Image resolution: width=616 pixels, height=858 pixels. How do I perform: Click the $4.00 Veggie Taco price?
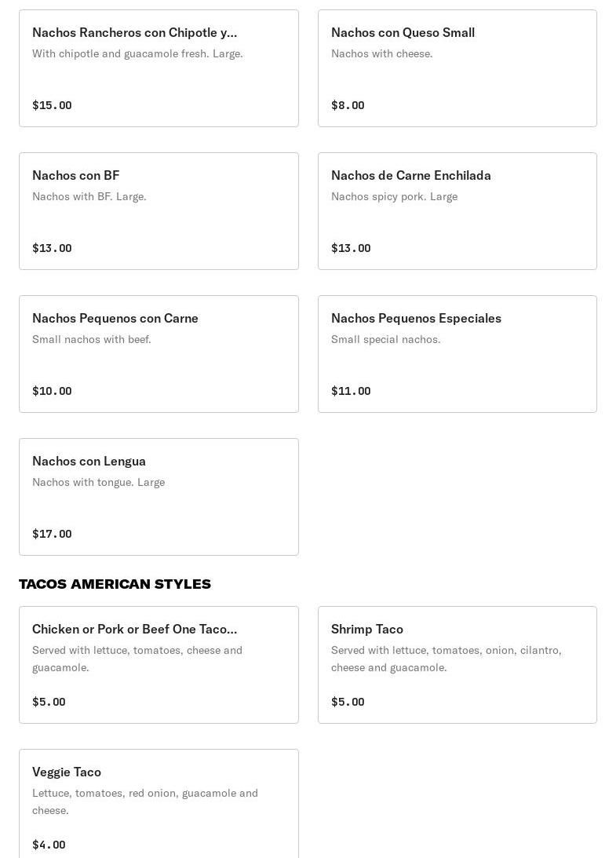tap(49, 845)
